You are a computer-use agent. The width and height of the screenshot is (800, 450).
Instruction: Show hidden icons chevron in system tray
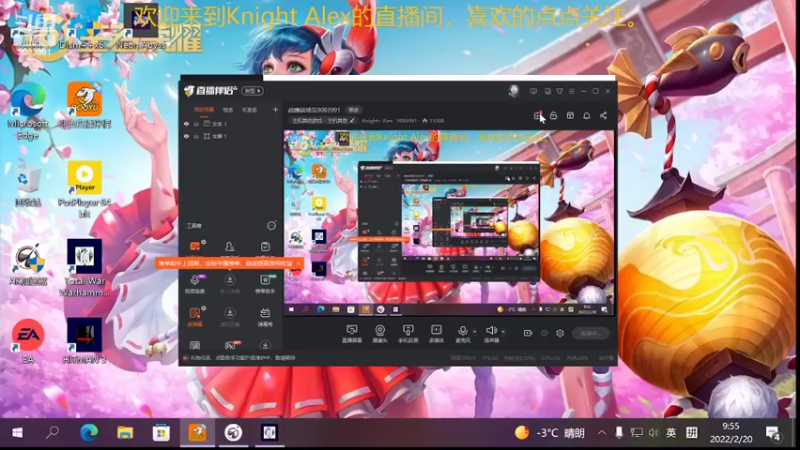[602, 433]
